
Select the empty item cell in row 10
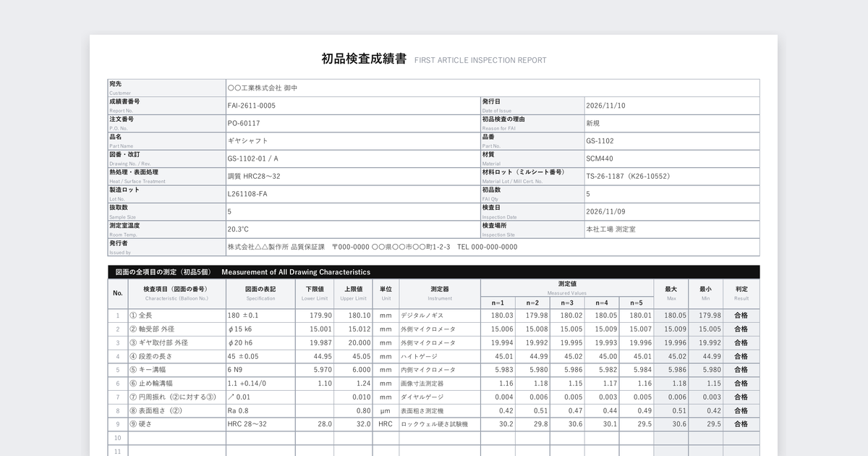(x=176, y=438)
